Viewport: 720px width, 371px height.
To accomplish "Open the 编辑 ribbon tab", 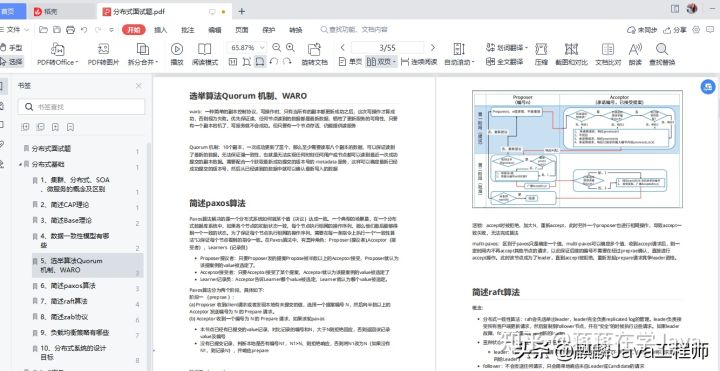I will (x=214, y=30).
